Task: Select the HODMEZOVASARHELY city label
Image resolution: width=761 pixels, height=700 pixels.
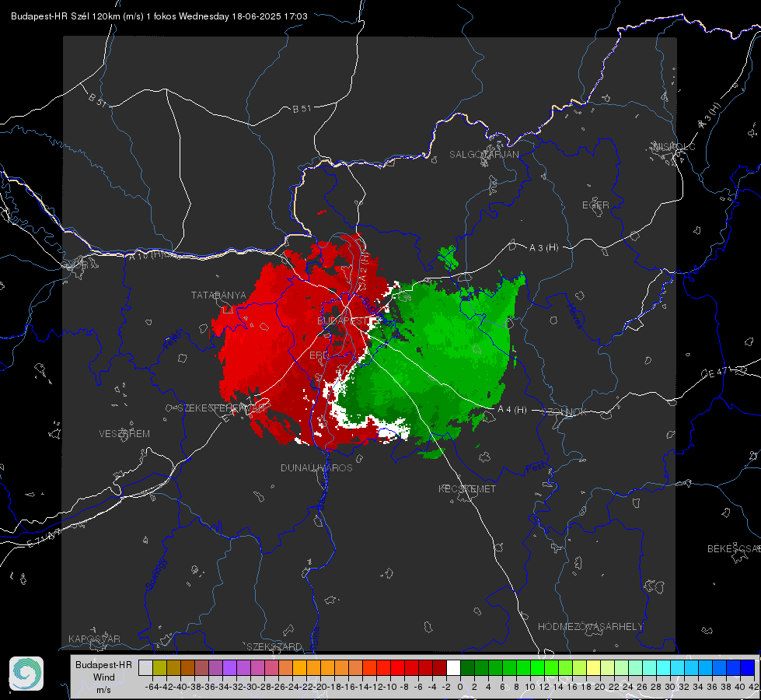Action: (590, 627)
